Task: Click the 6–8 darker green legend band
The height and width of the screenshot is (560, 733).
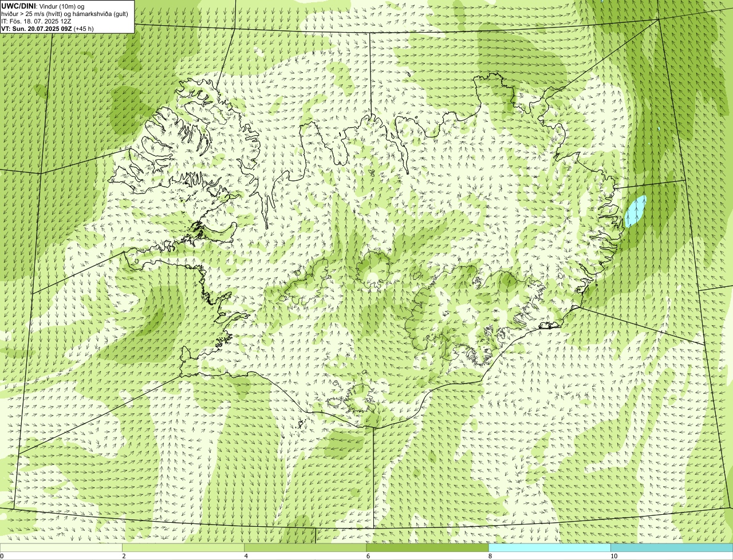Action: (x=427, y=548)
